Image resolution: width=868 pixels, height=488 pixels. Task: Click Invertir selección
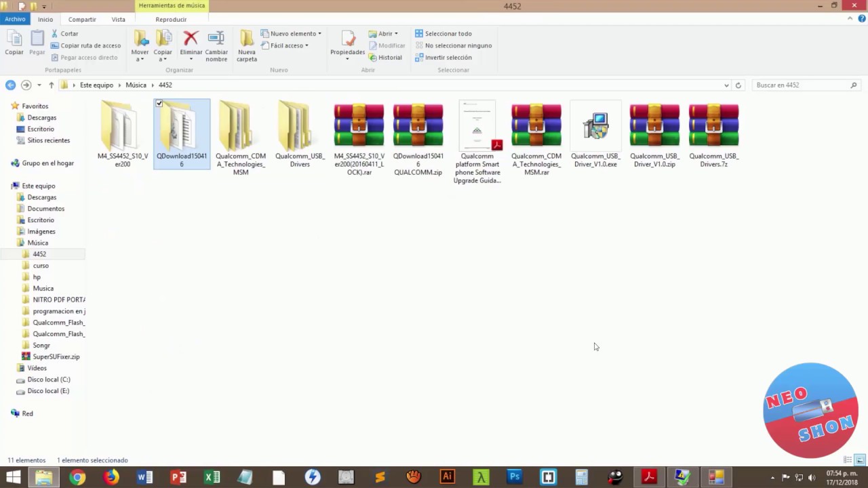(443, 58)
